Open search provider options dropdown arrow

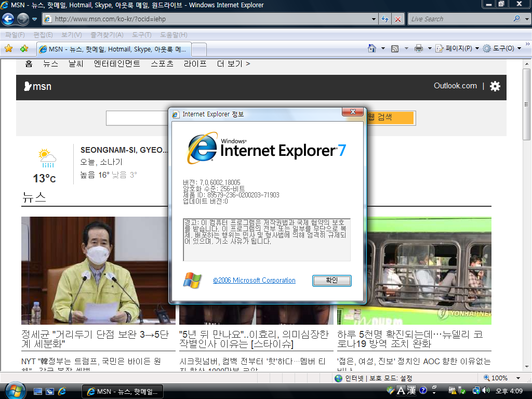pyautogui.click(x=527, y=19)
